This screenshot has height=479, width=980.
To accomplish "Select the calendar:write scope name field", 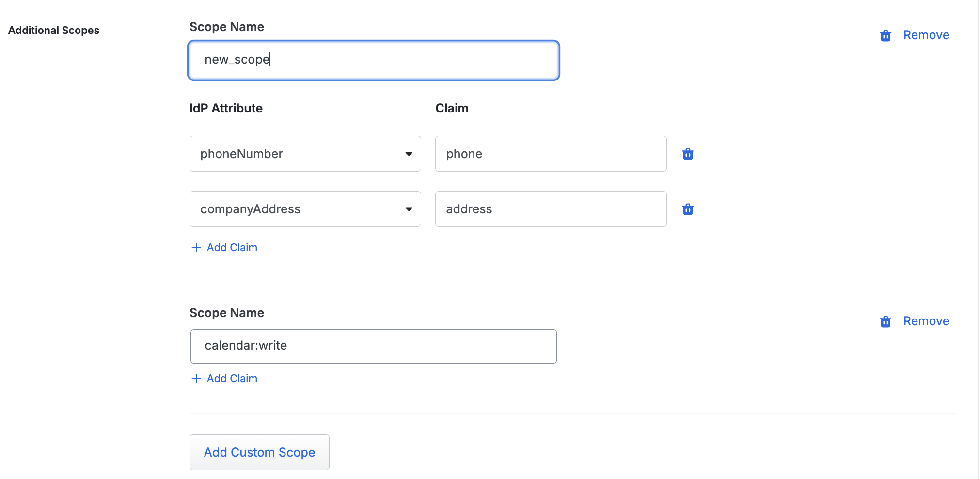I will click(372, 346).
